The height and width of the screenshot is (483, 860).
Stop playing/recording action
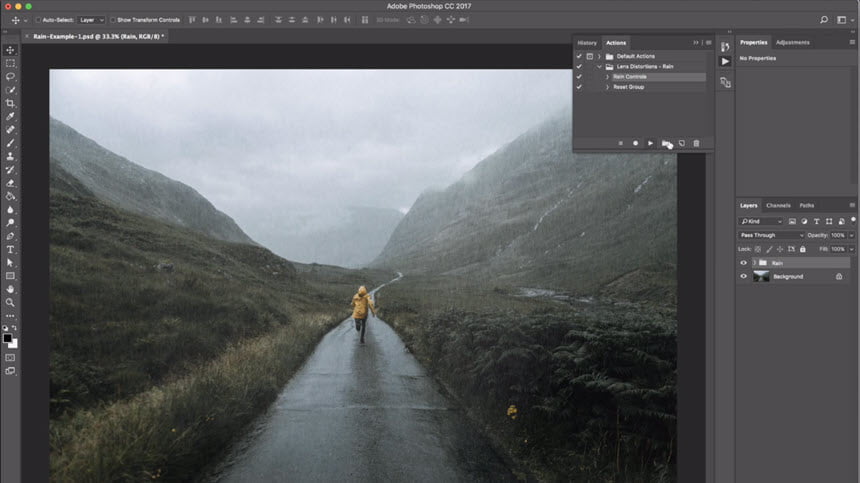coord(620,143)
